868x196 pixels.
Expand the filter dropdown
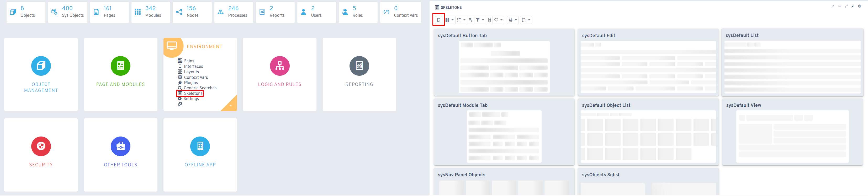(480, 20)
